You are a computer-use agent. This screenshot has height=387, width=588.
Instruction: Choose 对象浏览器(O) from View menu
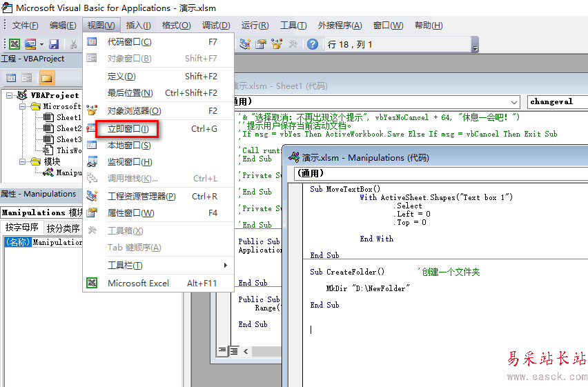[158, 111]
